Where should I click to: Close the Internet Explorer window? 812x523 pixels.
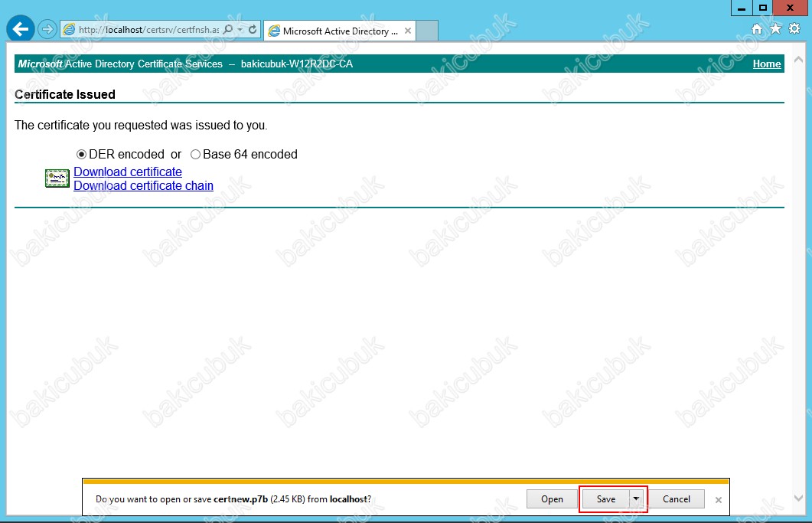click(x=791, y=8)
